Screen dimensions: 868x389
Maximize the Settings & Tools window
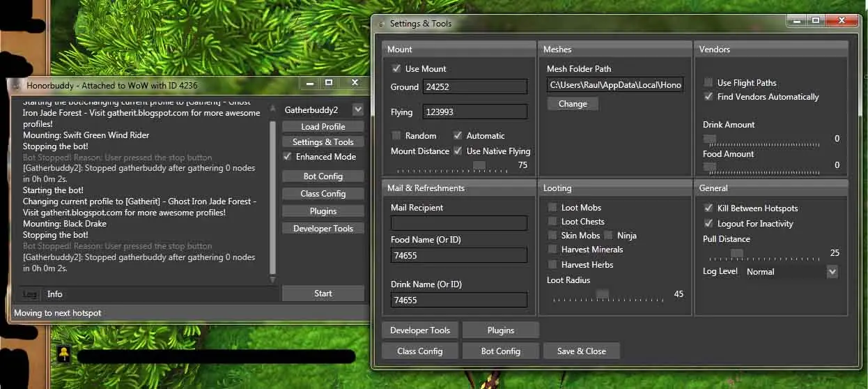pyautogui.click(x=816, y=21)
